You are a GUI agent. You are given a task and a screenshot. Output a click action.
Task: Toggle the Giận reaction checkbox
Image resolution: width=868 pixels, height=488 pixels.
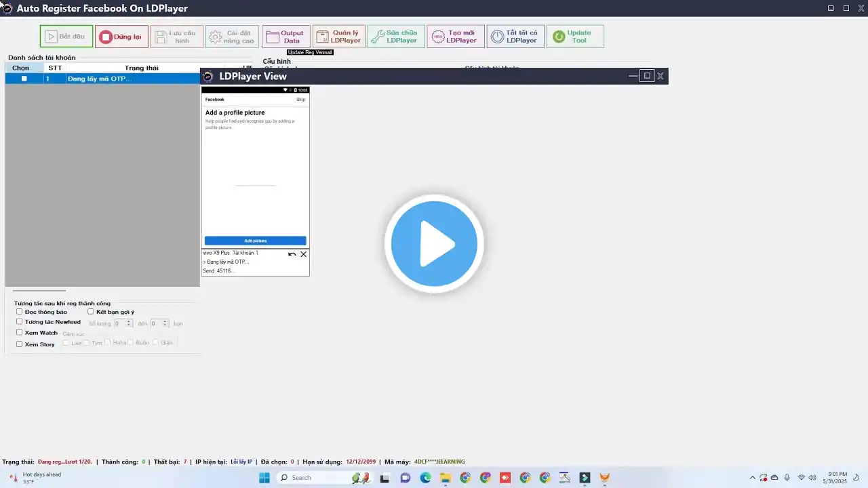[x=156, y=343]
